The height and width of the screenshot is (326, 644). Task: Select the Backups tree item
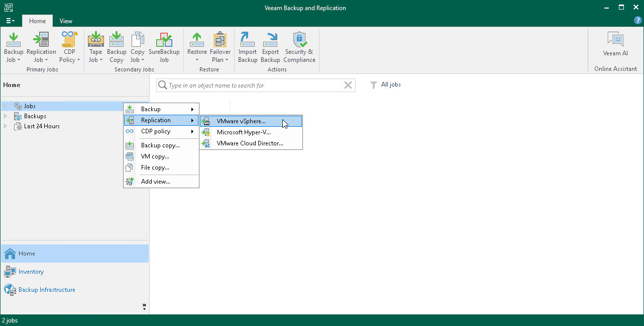35,116
